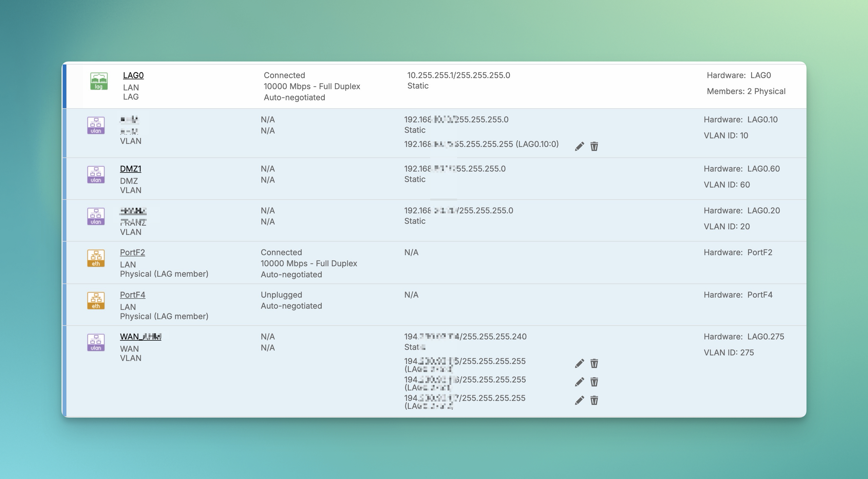Click 'Hardware: LAG0.60' text
868x479 pixels.
742,169
